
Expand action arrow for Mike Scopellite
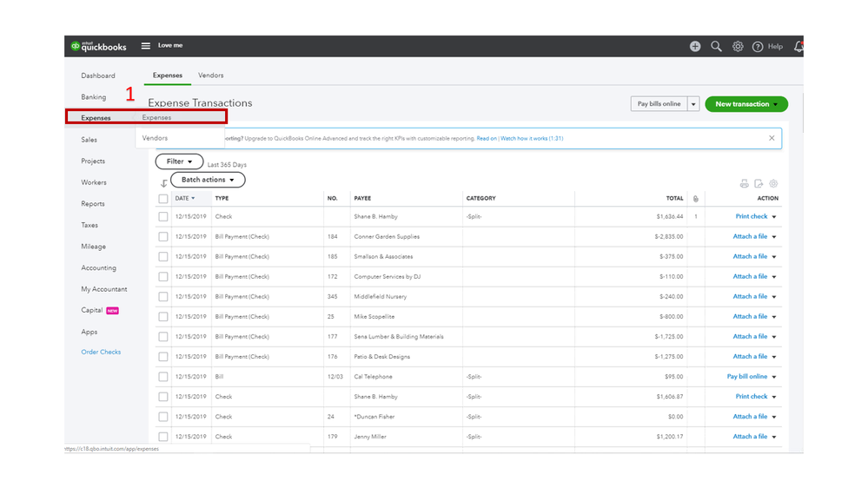[x=774, y=317]
